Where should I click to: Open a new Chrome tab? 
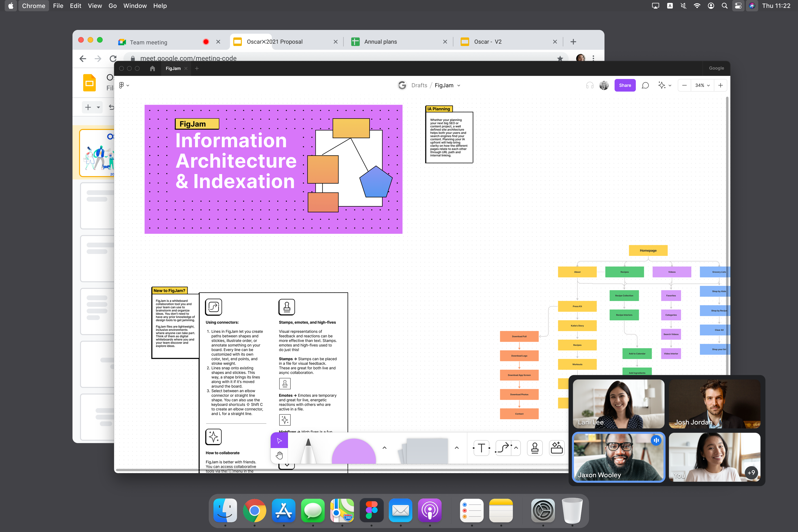[573, 42]
